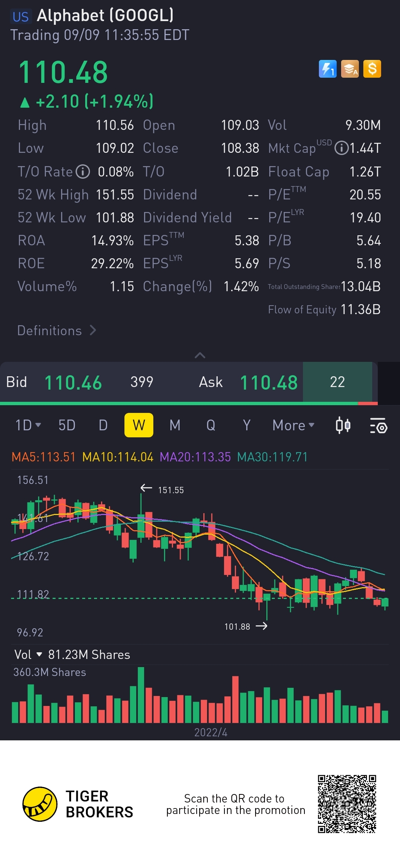The width and height of the screenshot is (400, 868).
Task: Tap MA5:113.51 indicator label
Action: pos(43,457)
